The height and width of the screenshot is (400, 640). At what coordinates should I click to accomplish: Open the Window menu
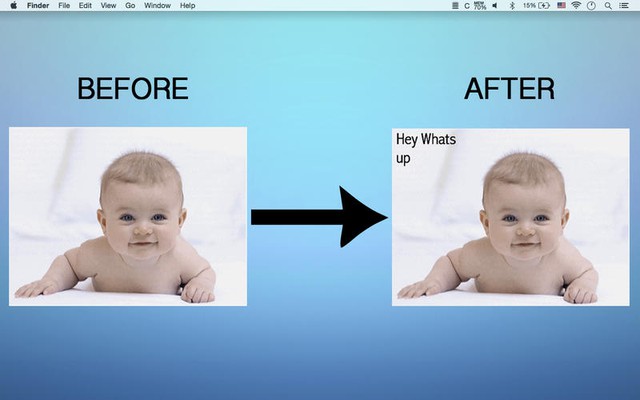pyautogui.click(x=157, y=5)
